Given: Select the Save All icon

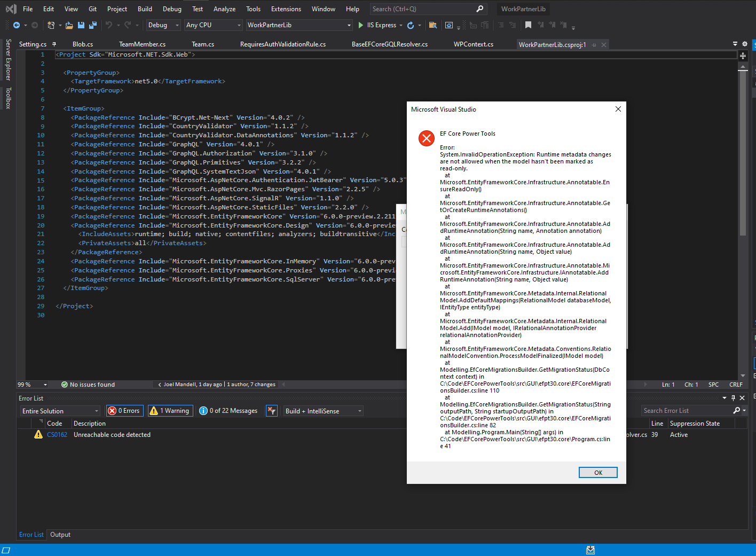Looking at the screenshot, I should click(x=92, y=25).
